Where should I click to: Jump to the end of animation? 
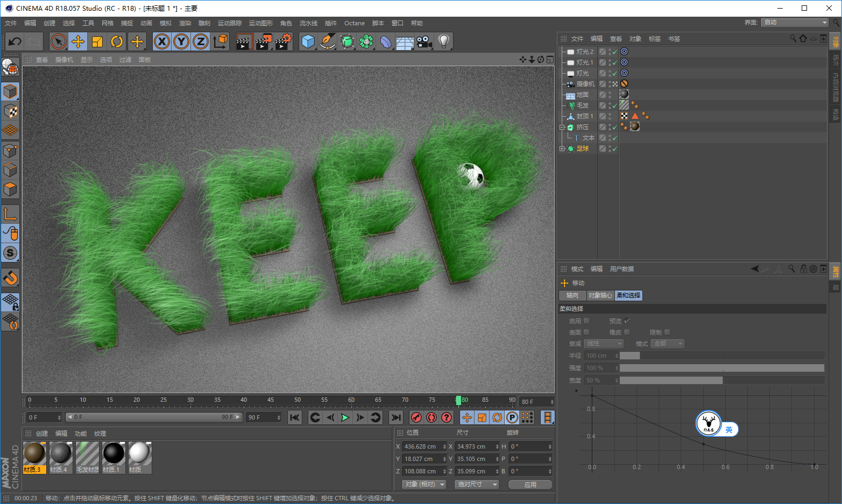pos(396,417)
